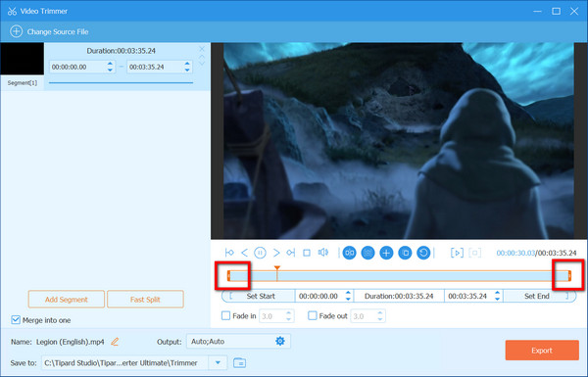Jump to segment end point
Screen dimensions: 588x377
coord(291,253)
